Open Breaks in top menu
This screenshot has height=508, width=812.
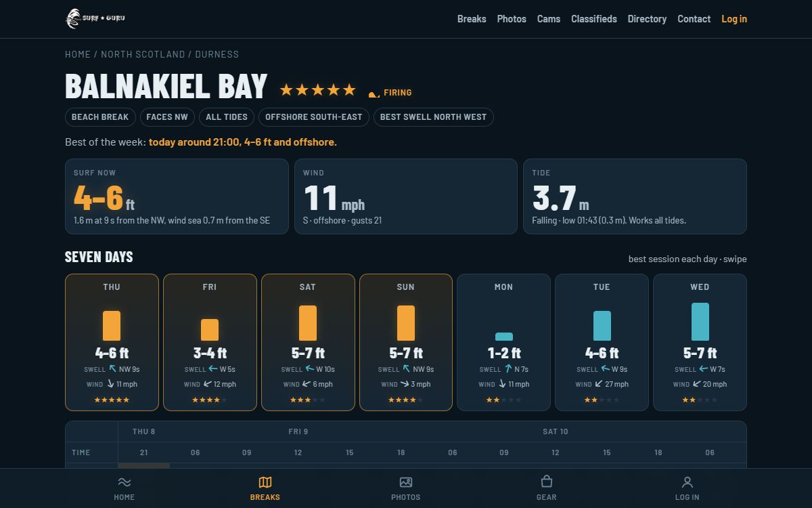(472, 19)
